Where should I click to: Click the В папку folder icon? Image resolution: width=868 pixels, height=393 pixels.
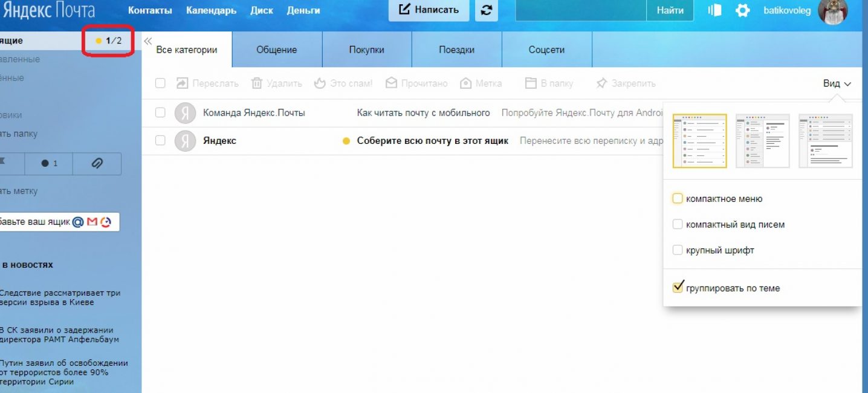531,83
